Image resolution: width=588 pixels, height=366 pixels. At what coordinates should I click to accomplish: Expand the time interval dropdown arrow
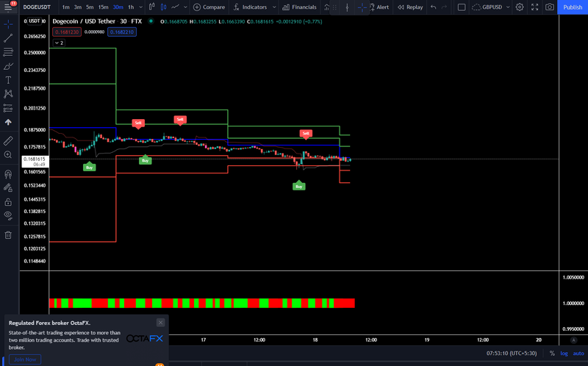coord(140,7)
